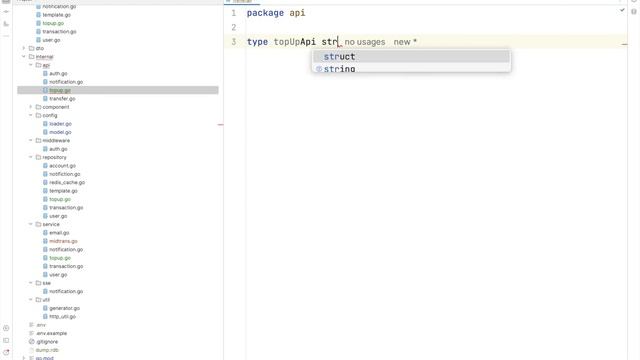
Task: Collapse the api folder
Action: pyautogui.click(x=31, y=65)
